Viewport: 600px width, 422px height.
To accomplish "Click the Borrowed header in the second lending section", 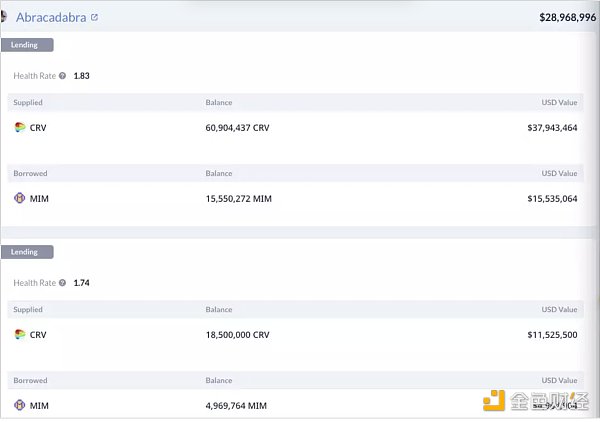I will [x=30, y=380].
